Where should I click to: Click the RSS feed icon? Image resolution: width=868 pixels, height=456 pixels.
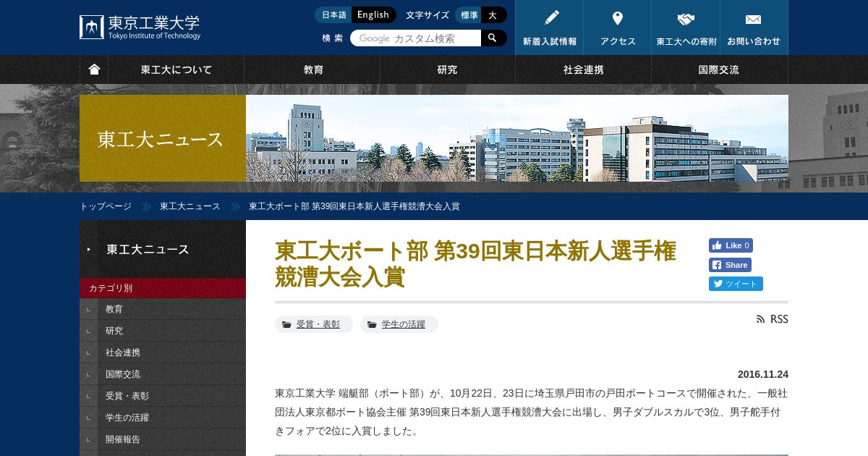pyautogui.click(x=772, y=319)
